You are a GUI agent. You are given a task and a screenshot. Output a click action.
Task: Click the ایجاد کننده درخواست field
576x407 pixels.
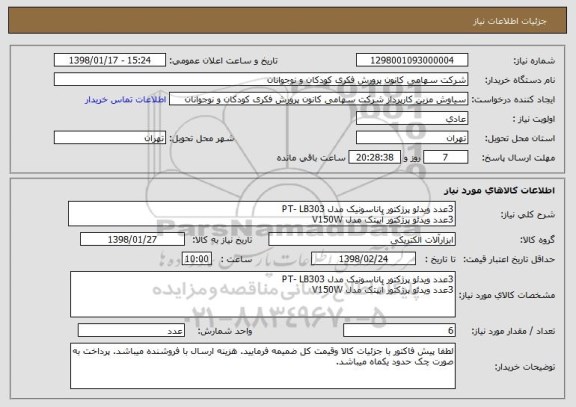[318, 99]
